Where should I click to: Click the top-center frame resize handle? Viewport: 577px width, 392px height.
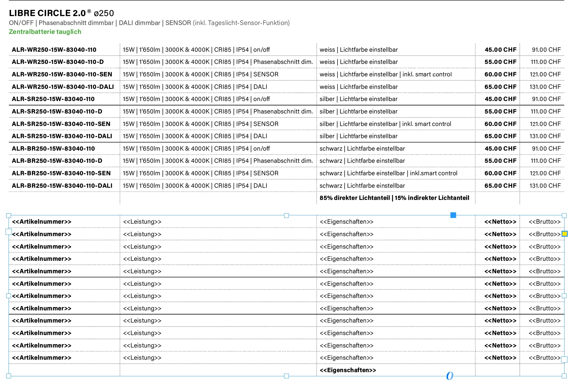click(x=286, y=216)
